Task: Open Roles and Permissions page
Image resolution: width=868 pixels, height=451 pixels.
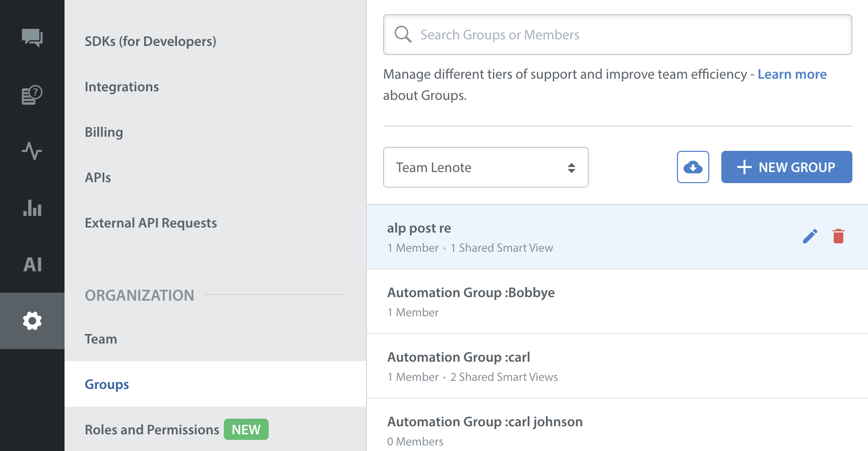Action: tap(152, 430)
